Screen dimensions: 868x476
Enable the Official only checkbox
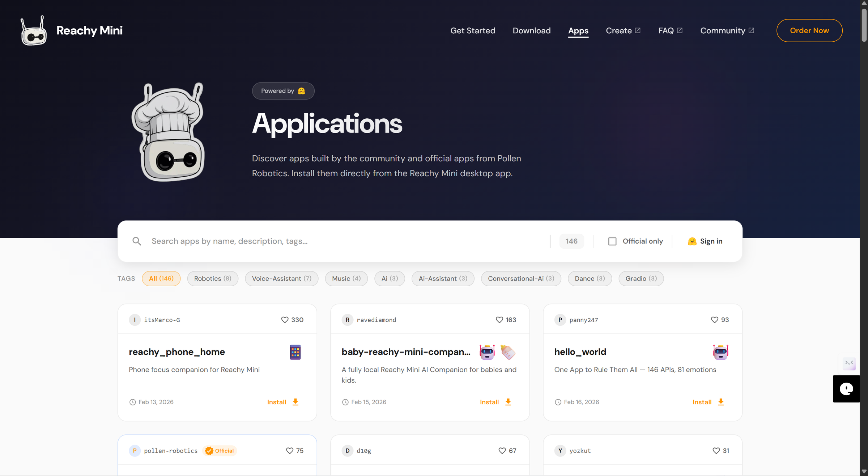click(x=612, y=241)
